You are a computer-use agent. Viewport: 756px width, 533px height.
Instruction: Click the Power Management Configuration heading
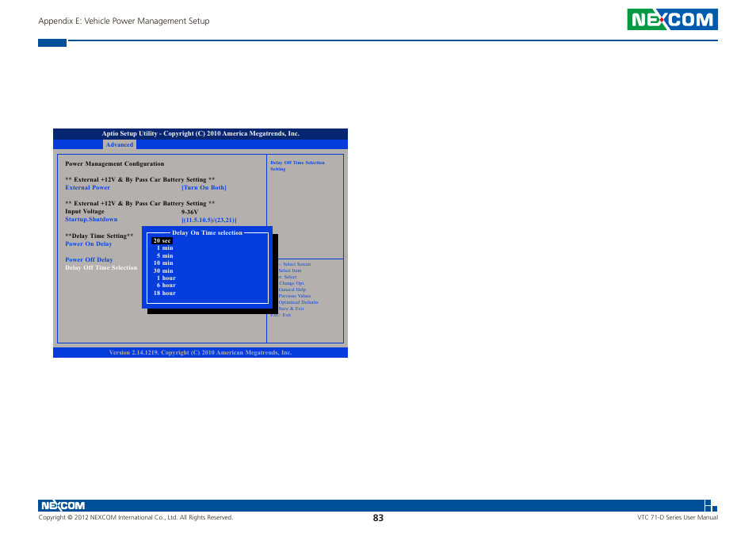coord(115,163)
